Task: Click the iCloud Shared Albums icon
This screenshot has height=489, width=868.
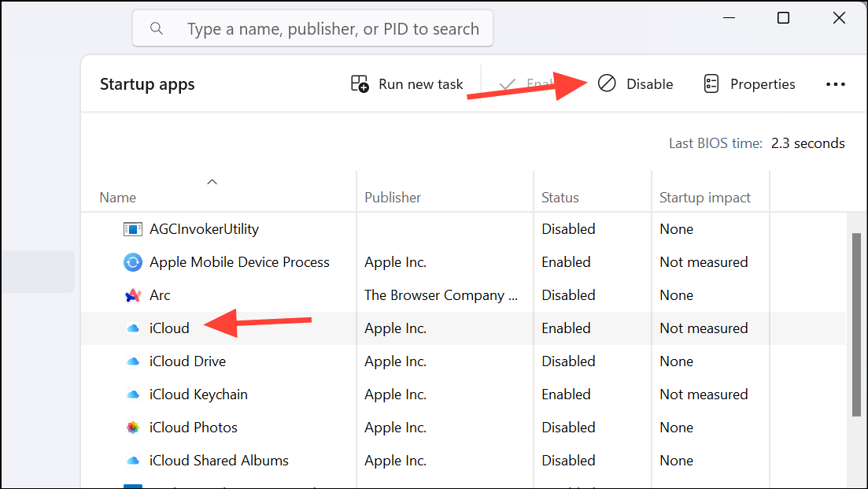Action: click(x=133, y=461)
